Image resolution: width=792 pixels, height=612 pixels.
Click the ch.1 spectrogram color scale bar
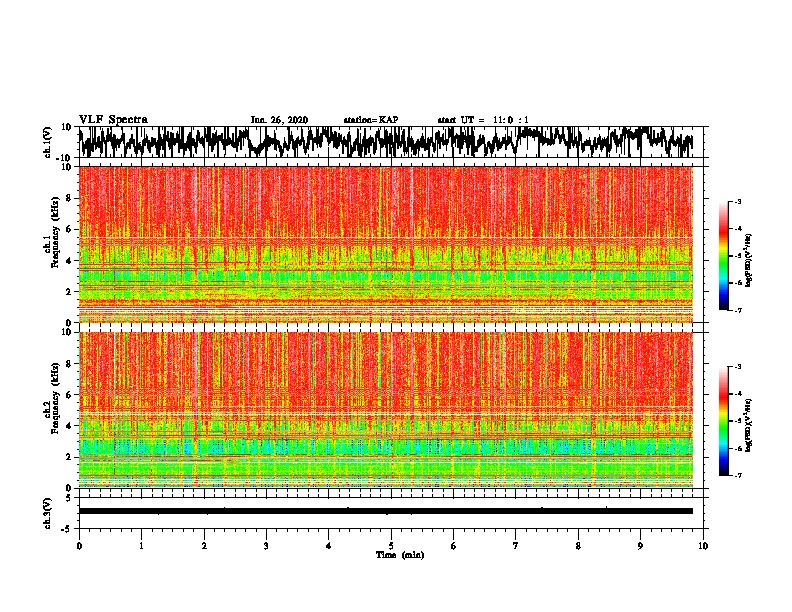click(723, 256)
